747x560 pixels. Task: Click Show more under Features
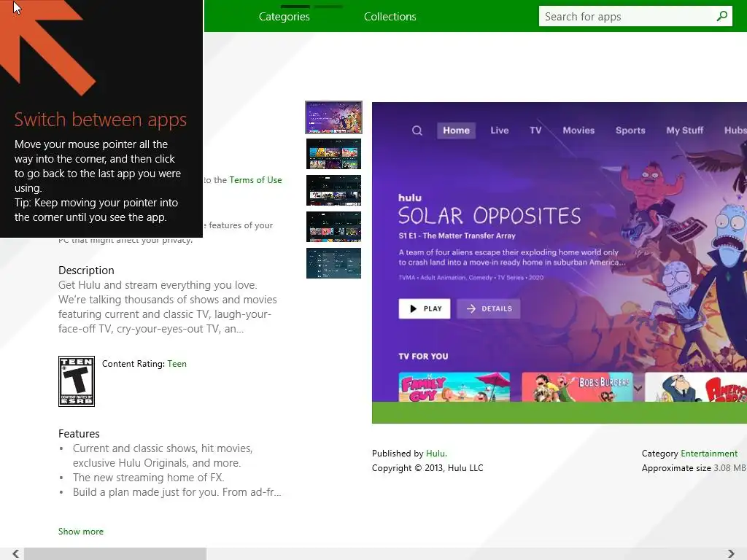80,532
